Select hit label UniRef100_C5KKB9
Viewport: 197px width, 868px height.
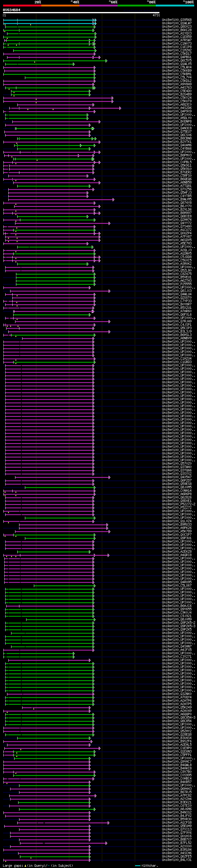pyautogui.click(x=177, y=71)
